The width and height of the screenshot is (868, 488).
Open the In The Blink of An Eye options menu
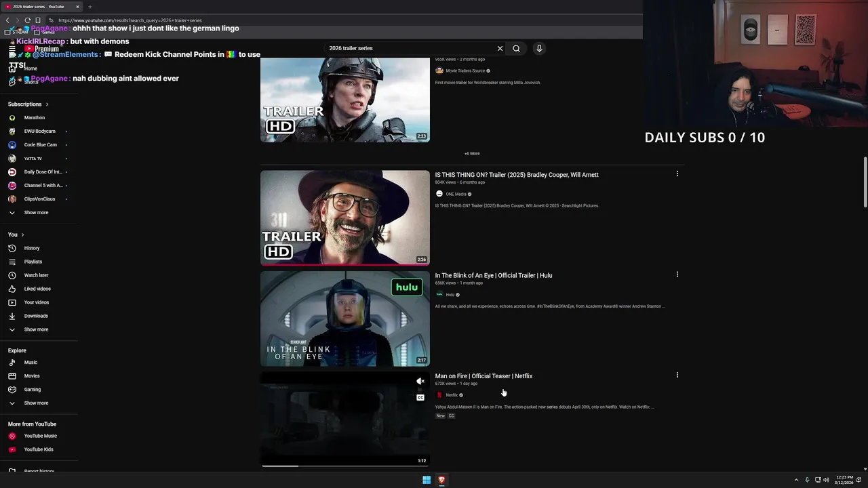(x=677, y=274)
